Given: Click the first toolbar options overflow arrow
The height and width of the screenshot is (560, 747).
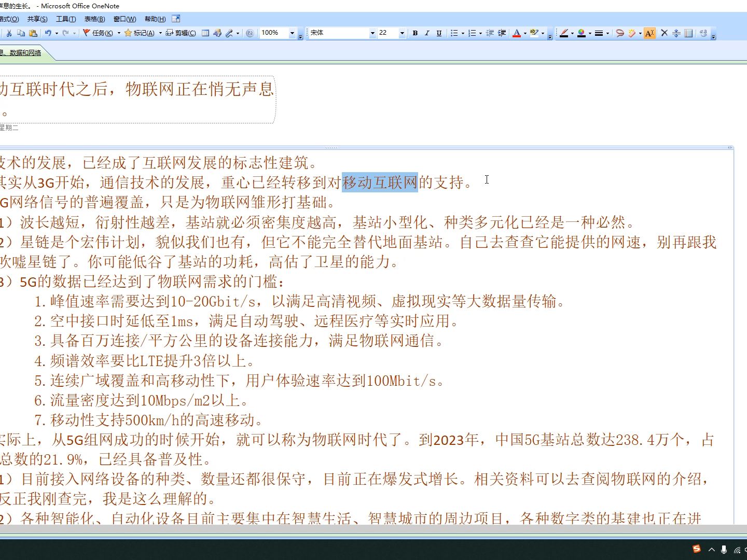Looking at the screenshot, I should (x=301, y=35).
